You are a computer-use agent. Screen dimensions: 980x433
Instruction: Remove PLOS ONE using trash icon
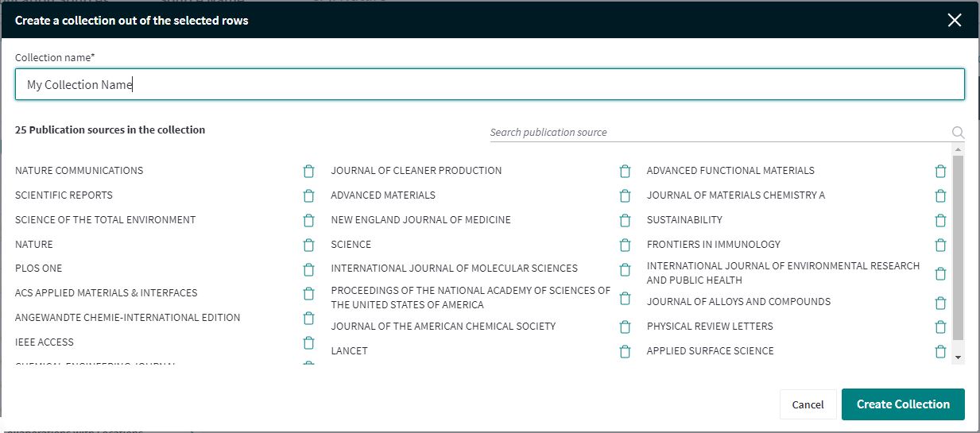[x=309, y=269]
